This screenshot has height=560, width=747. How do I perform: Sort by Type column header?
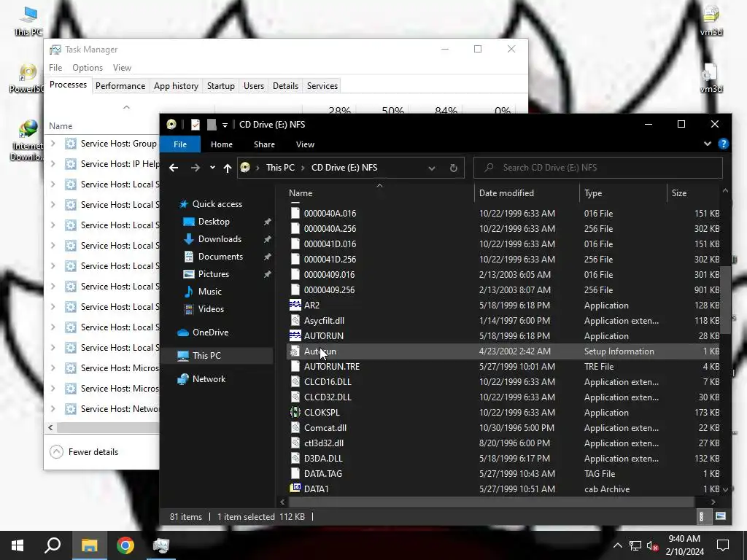[x=593, y=192]
